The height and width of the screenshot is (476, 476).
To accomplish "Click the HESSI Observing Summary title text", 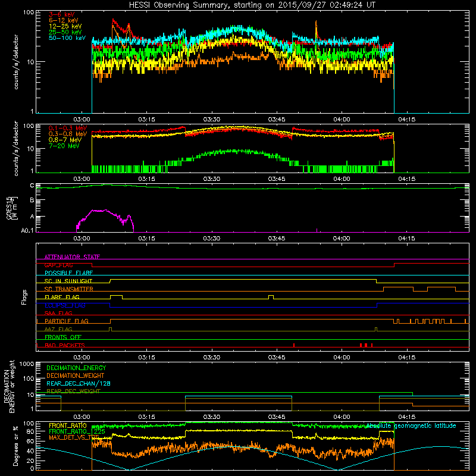I will (252, 5).
